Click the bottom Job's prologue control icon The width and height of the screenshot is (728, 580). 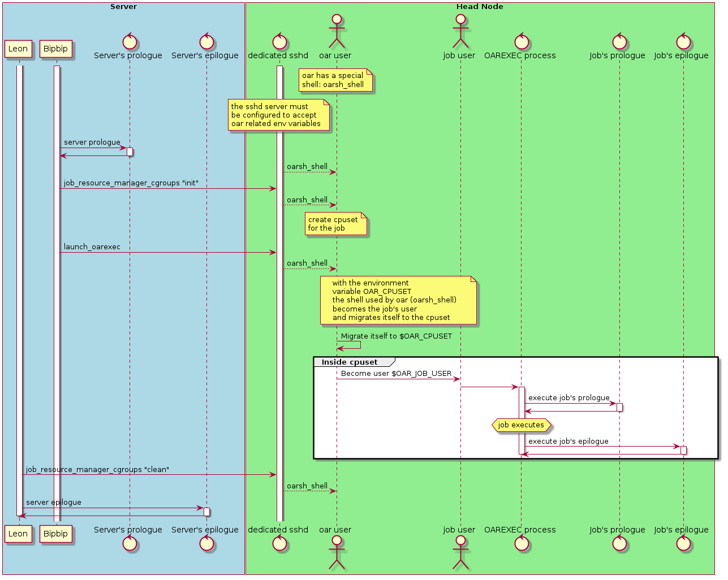[619, 543]
